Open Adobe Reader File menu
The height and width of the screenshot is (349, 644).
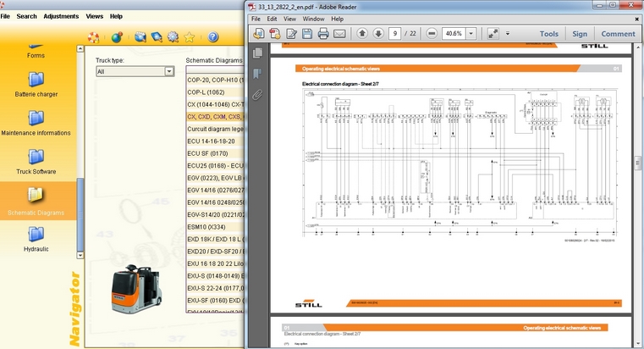click(x=256, y=19)
